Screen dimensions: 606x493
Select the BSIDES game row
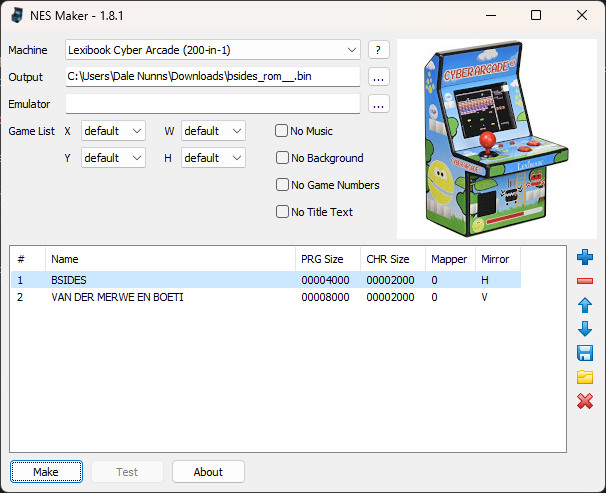point(266,280)
